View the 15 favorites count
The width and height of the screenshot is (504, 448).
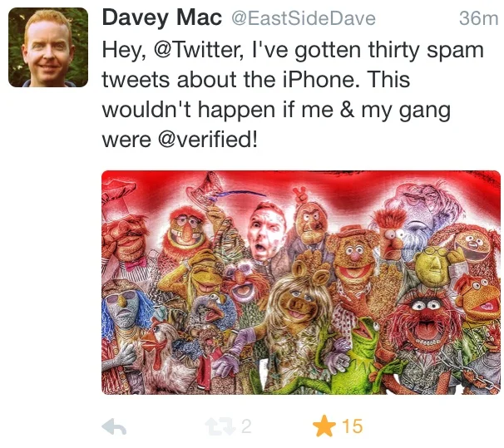tap(353, 426)
